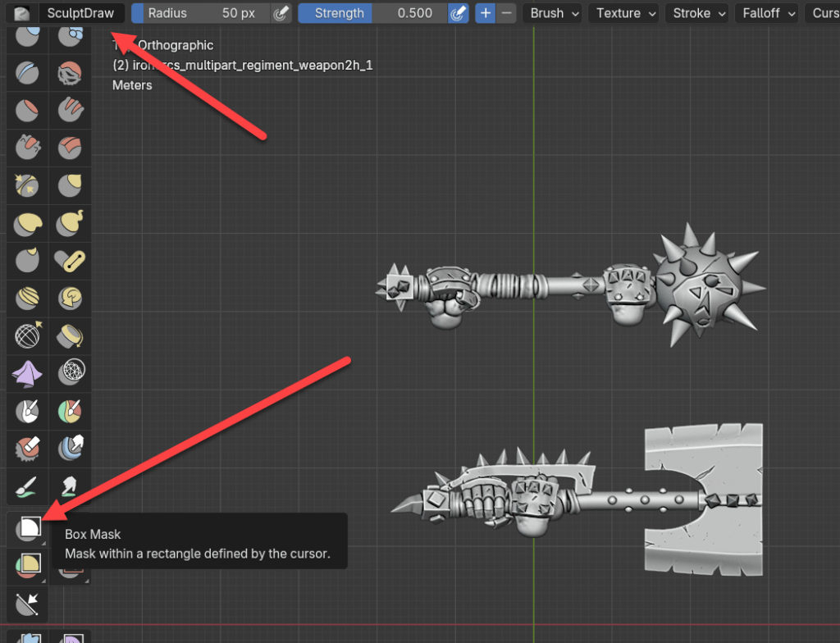Click the Strength slider
Viewport: 840px width, 643px height.
coord(373,13)
